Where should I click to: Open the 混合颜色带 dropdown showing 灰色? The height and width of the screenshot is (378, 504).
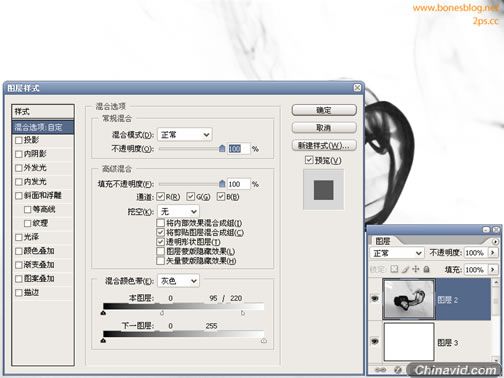tap(178, 281)
